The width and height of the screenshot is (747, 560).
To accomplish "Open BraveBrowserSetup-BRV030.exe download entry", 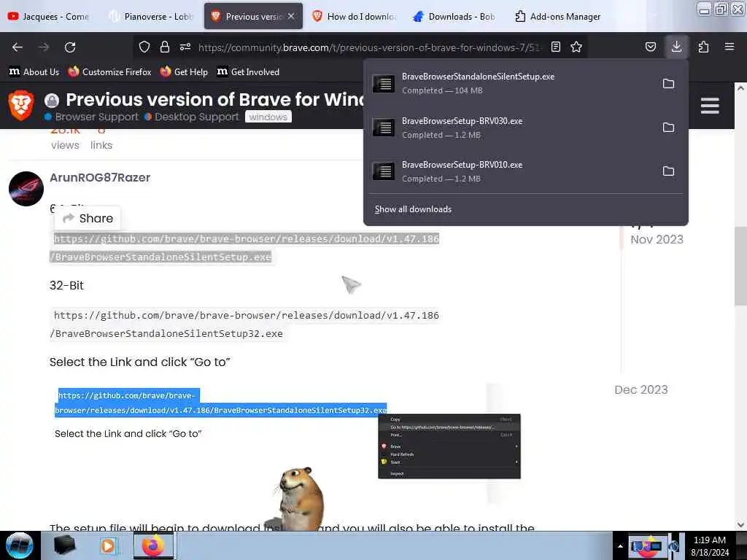I will click(510, 128).
